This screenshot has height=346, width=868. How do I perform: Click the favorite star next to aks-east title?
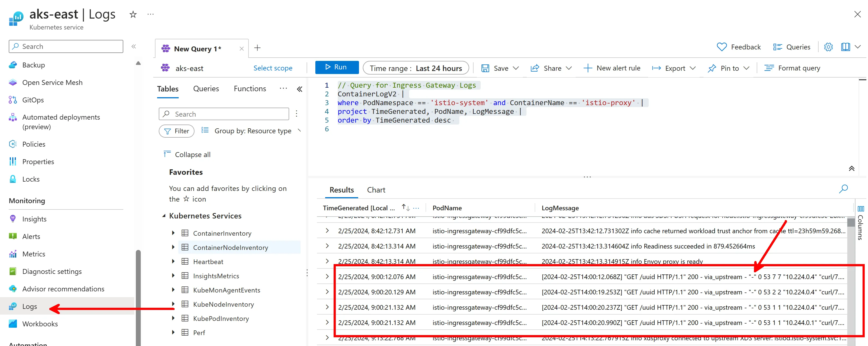click(x=133, y=14)
